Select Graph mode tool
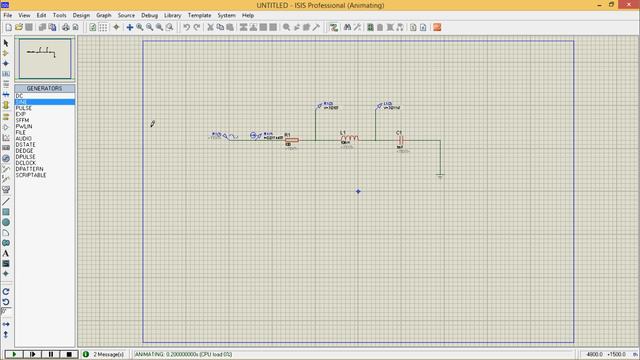This screenshot has height=360, width=640. click(x=6, y=138)
